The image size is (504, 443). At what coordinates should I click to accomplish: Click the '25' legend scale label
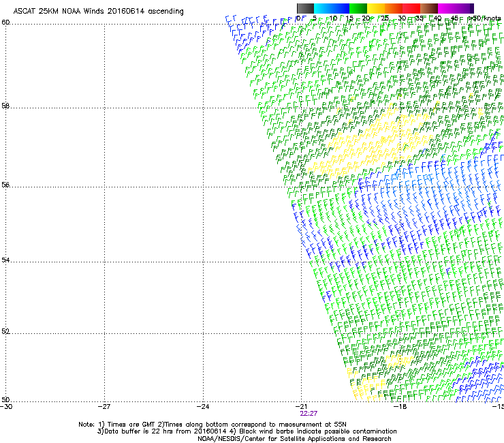(x=385, y=18)
